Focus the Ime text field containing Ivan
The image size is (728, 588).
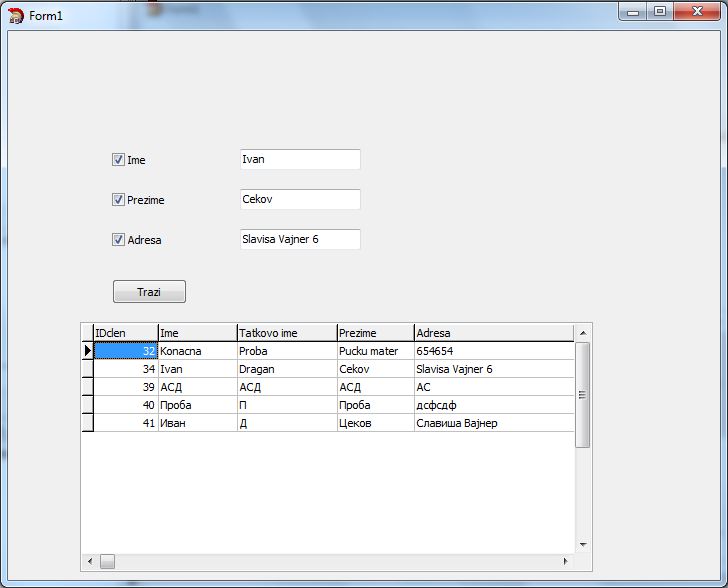coord(299,160)
